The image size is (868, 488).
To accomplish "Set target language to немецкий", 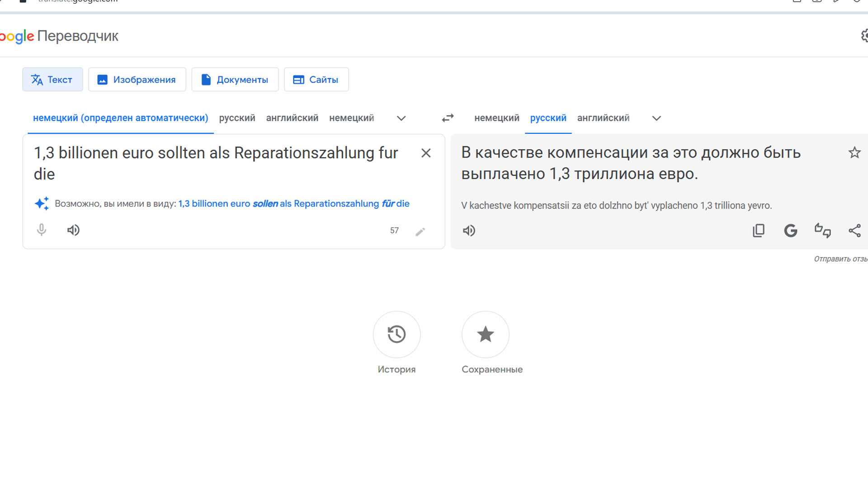I will coord(497,118).
